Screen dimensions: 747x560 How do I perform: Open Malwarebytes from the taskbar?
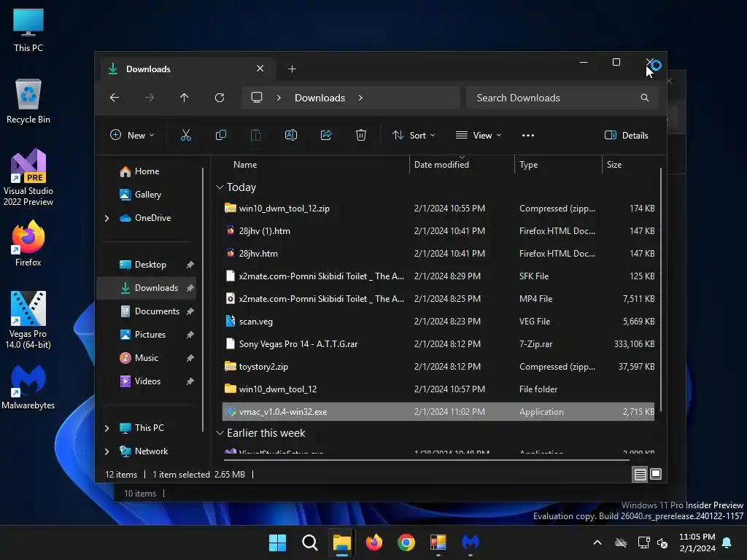tap(471, 542)
